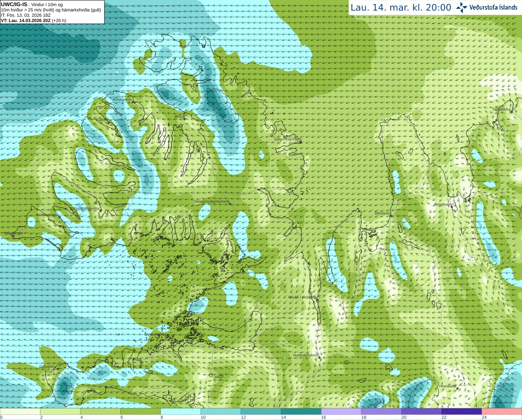Click the 4–6 m/s legend swatch
522x420 pixels.
100,411
